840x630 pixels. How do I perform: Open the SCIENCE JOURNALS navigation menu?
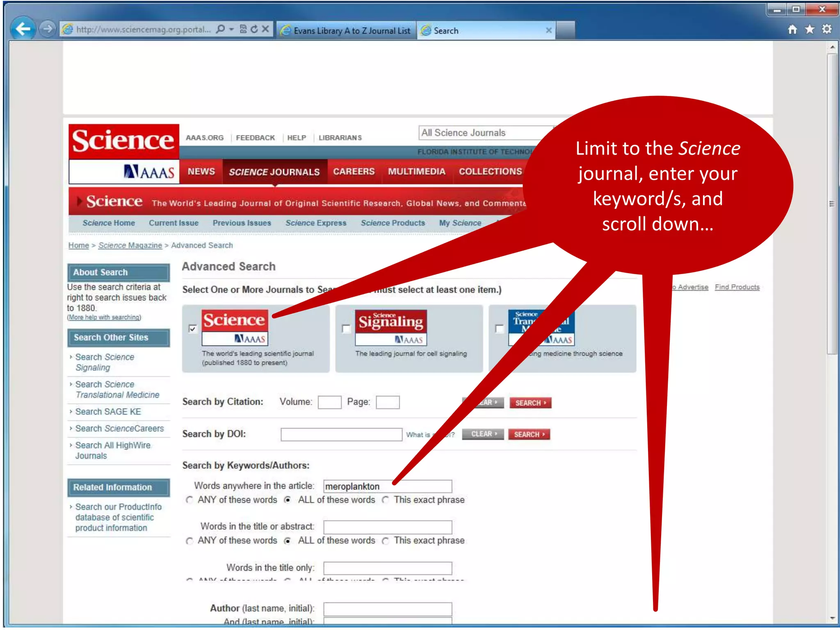(274, 172)
